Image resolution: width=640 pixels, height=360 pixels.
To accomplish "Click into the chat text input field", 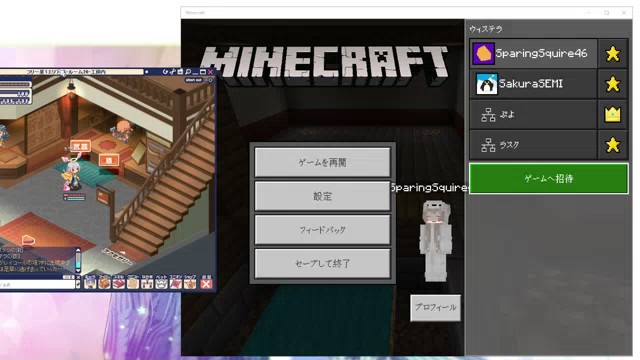I will pyautogui.click(x=37, y=284).
